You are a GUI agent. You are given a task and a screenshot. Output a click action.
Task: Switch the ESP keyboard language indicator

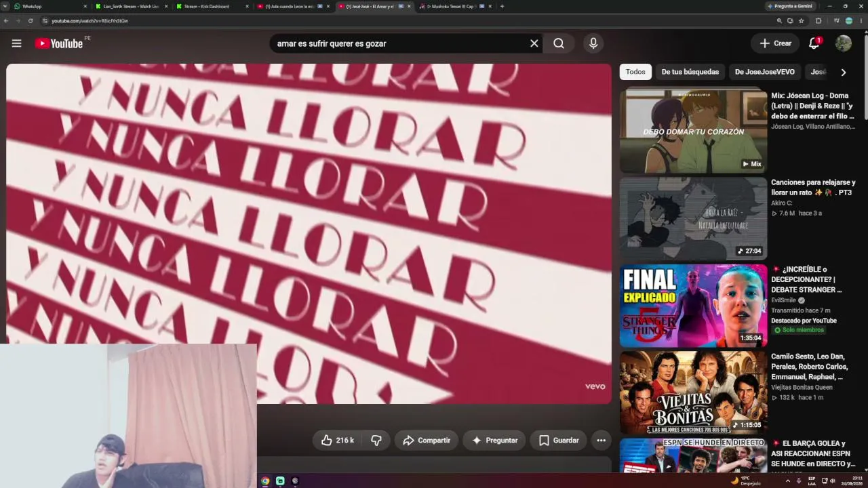coord(812,481)
